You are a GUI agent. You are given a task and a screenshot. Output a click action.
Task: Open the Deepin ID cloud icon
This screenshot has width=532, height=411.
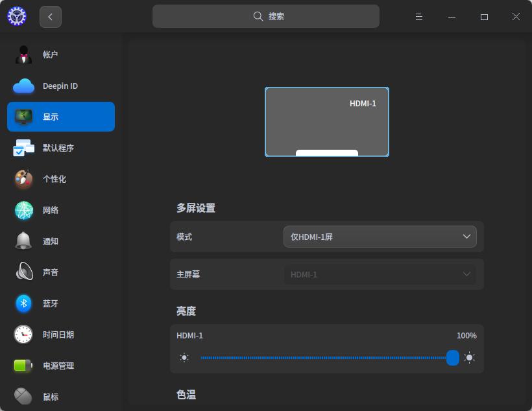pyautogui.click(x=23, y=86)
